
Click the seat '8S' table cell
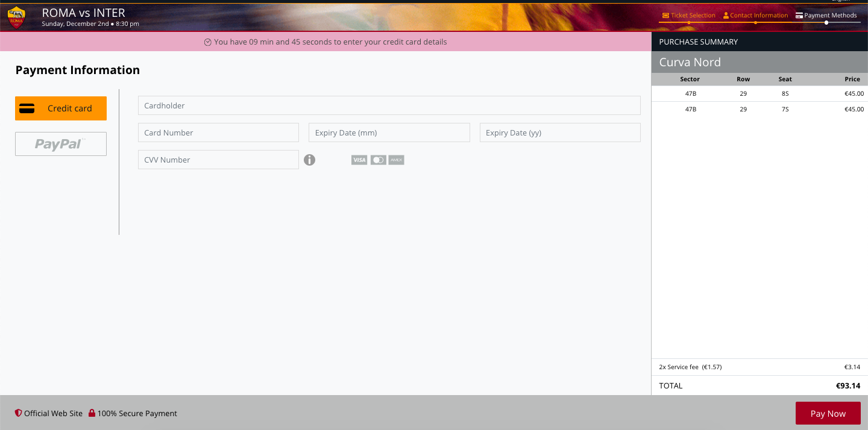pyautogui.click(x=785, y=94)
